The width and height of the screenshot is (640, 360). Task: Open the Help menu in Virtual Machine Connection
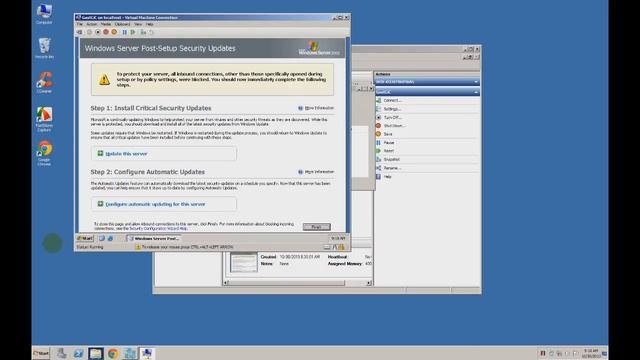pos(150,24)
